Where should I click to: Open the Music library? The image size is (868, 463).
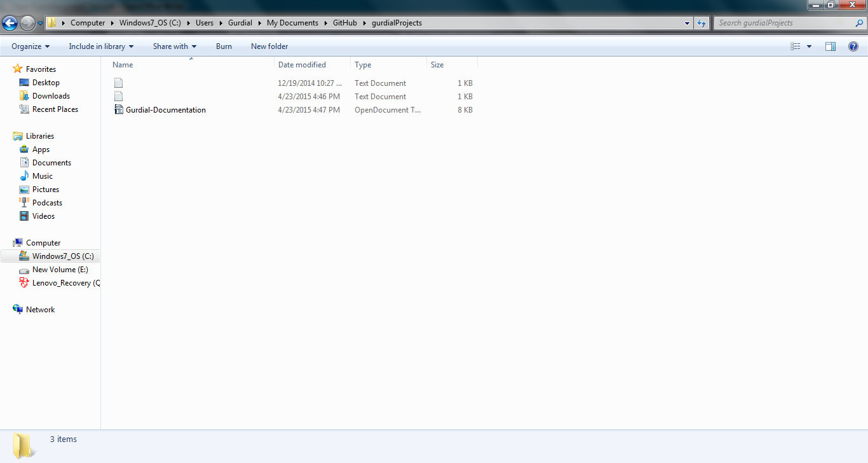pos(43,176)
